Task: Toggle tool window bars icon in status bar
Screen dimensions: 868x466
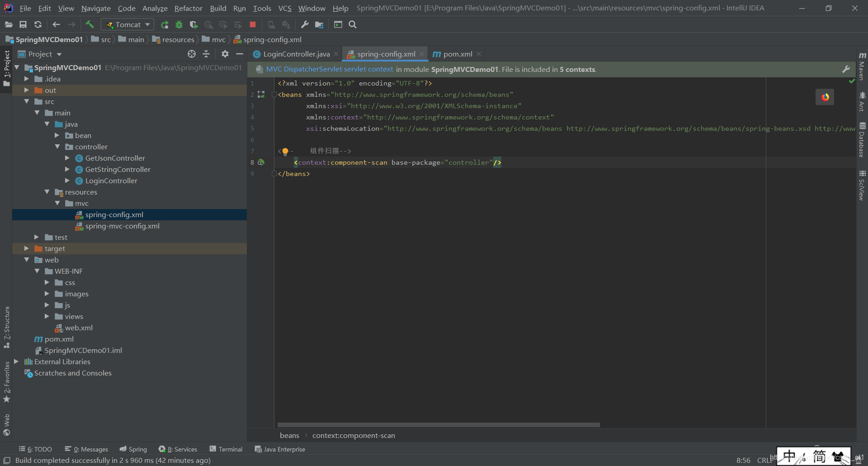Action: point(7,460)
